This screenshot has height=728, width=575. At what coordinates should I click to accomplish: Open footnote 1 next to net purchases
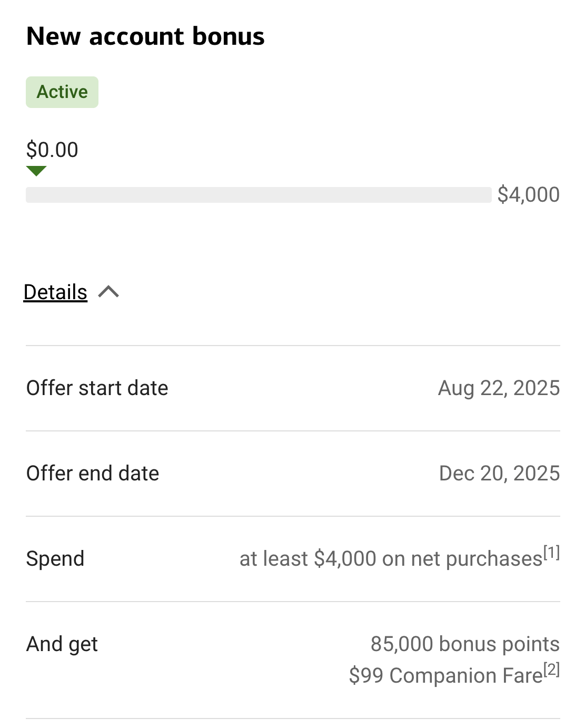552,553
